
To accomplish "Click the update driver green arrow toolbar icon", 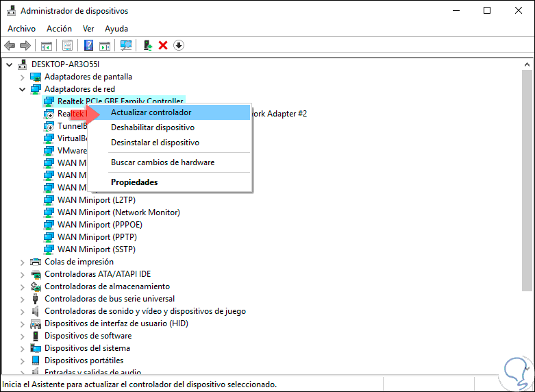I will [x=148, y=45].
